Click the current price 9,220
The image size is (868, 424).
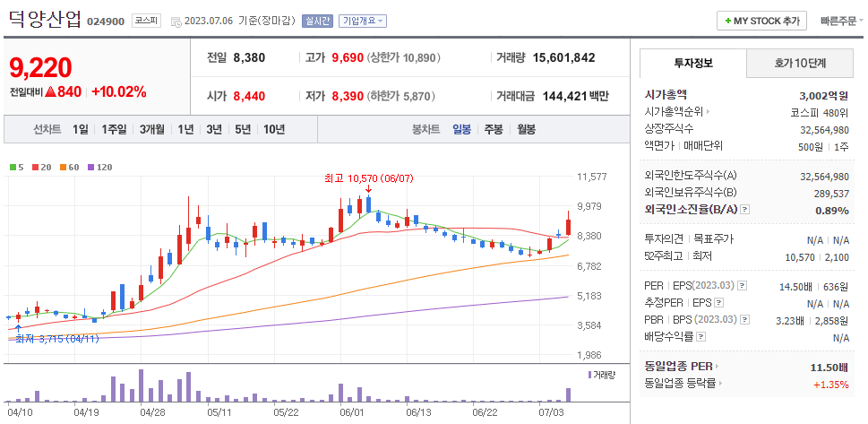(40, 67)
